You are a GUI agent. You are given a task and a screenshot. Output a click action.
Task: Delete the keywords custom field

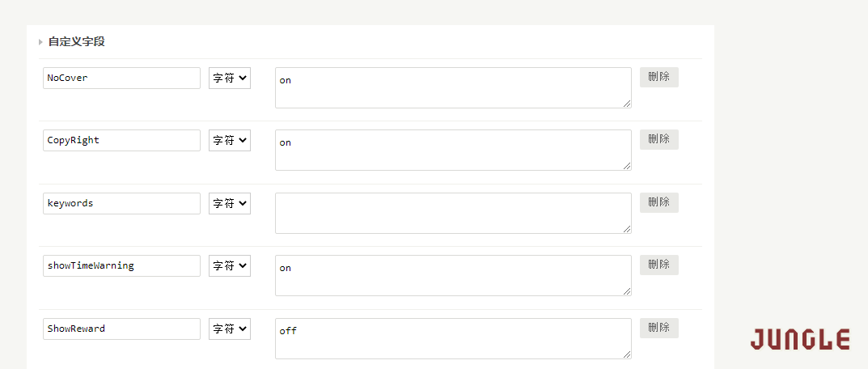point(659,202)
